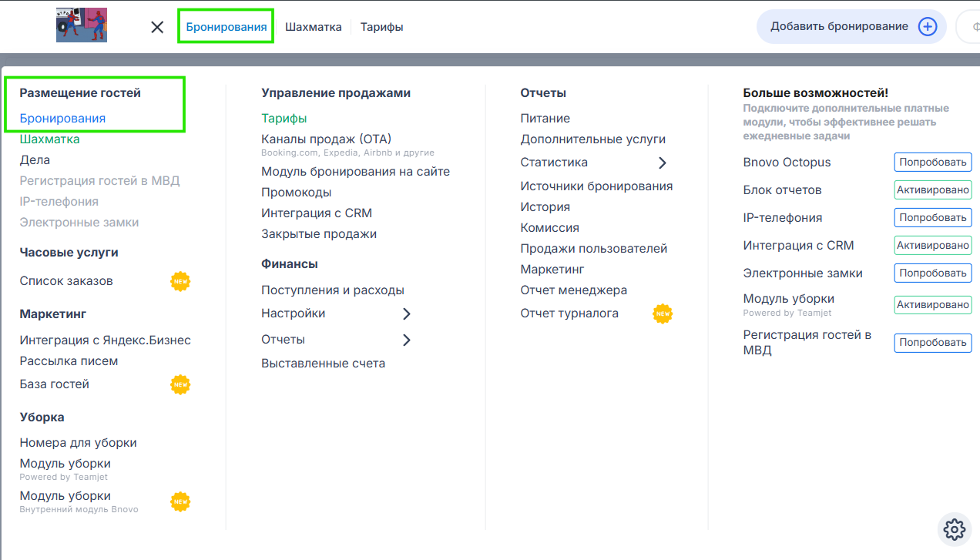Click Попробовать for Электронные замки

point(932,273)
